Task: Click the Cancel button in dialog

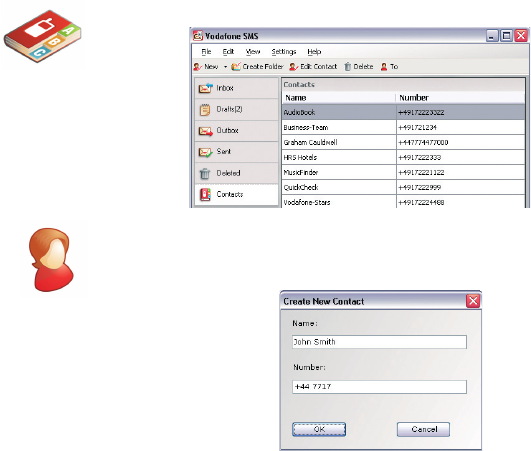Action: pos(423,429)
